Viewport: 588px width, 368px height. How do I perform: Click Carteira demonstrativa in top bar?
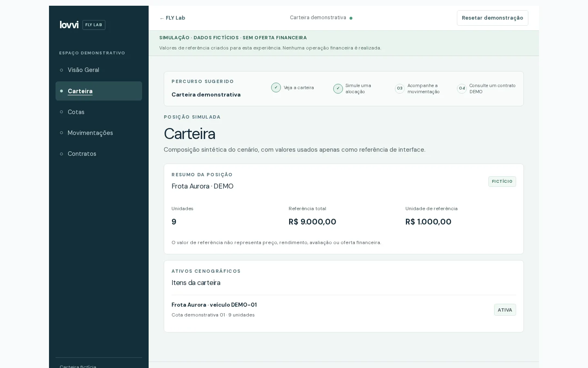click(x=318, y=18)
